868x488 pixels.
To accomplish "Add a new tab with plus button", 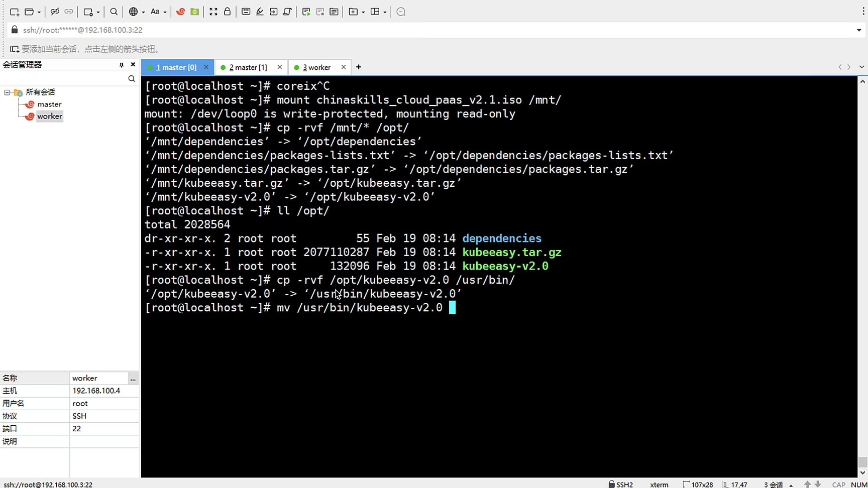I will [359, 67].
